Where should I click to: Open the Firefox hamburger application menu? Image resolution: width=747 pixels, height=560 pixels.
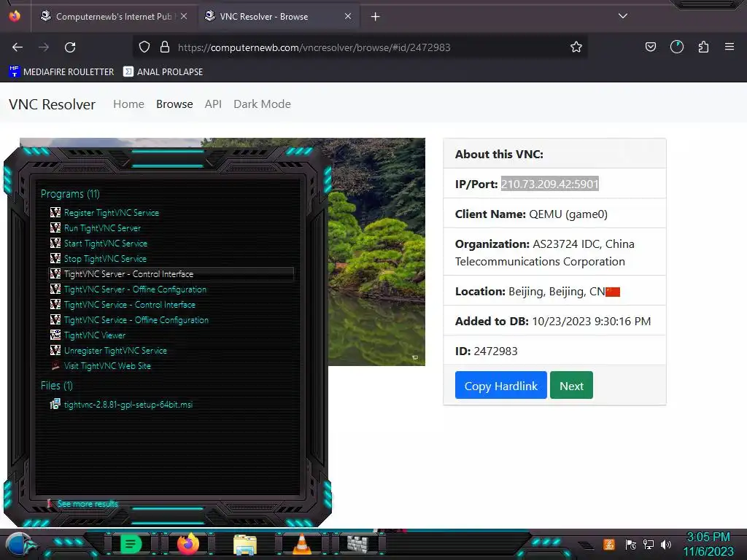coord(729,47)
